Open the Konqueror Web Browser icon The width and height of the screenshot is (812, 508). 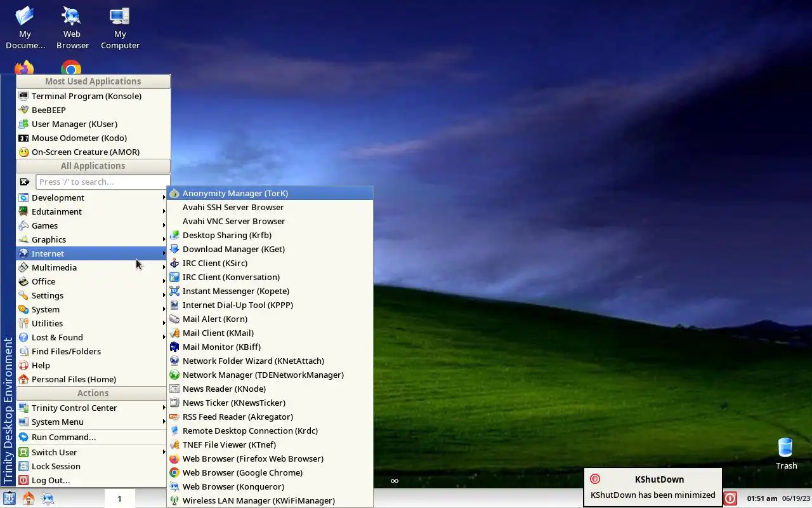174,486
